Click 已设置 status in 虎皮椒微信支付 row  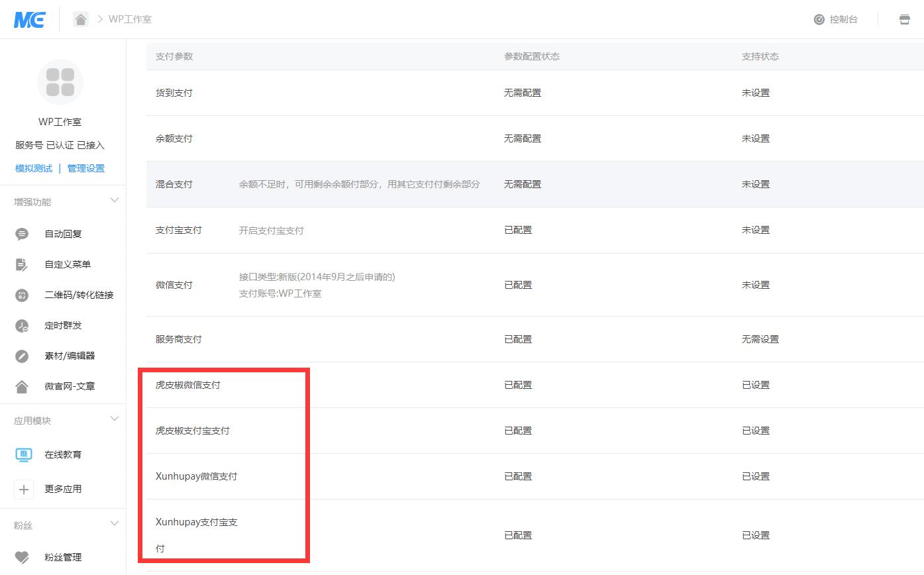coord(756,385)
